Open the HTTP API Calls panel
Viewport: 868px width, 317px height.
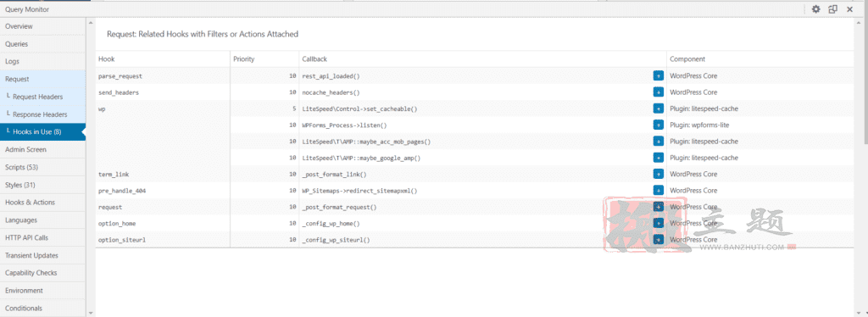click(x=42, y=238)
